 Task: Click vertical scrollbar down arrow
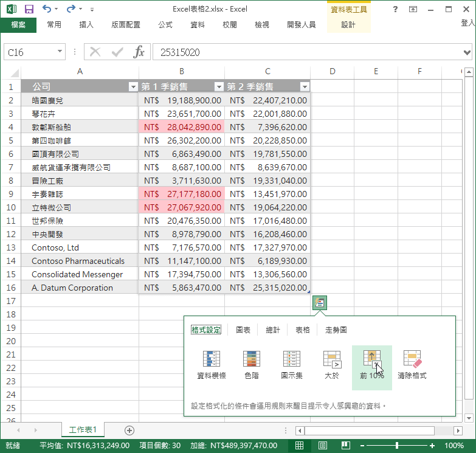(469, 418)
